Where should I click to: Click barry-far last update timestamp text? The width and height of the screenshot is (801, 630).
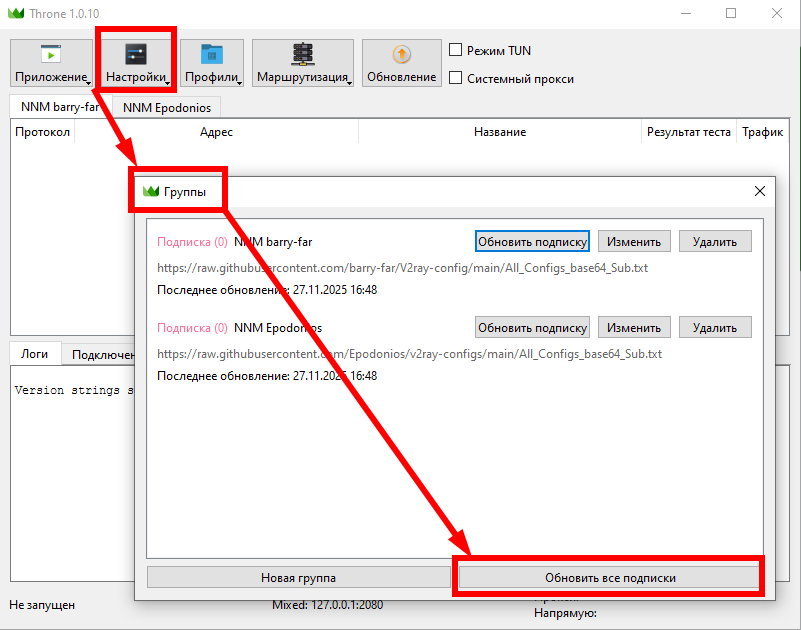click(267, 290)
